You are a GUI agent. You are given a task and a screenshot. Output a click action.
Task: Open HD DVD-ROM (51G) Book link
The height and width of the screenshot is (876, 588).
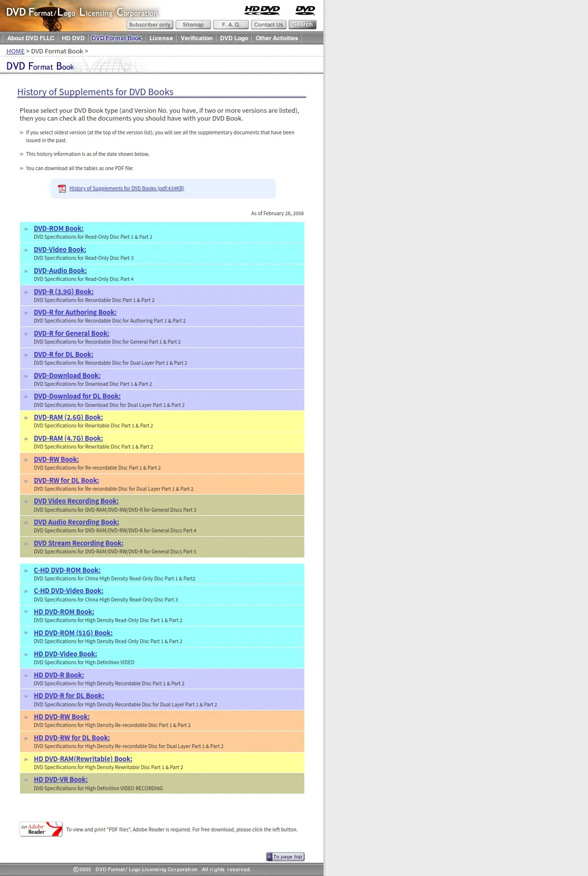(x=73, y=633)
